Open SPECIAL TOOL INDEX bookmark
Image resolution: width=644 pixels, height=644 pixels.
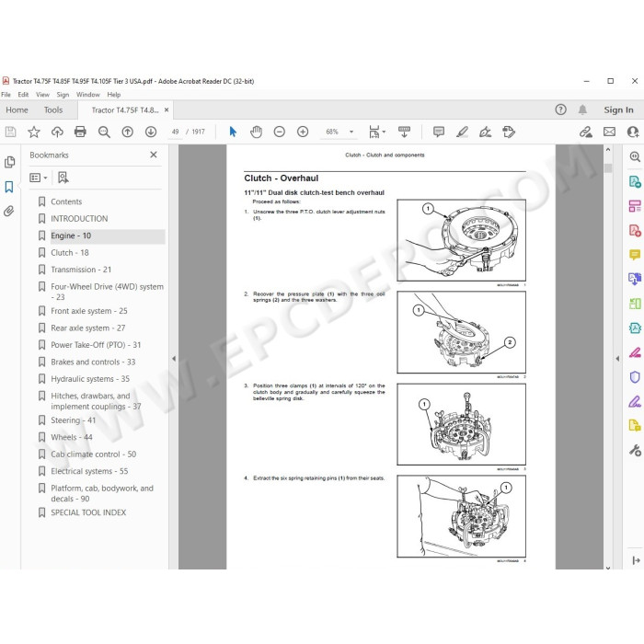coord(88,512)
